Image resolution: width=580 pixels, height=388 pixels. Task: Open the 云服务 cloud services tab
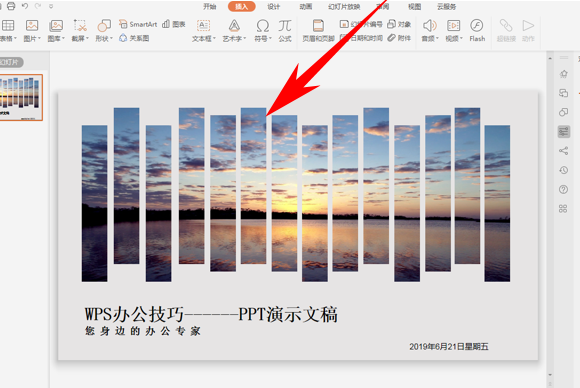click(446, 6)
